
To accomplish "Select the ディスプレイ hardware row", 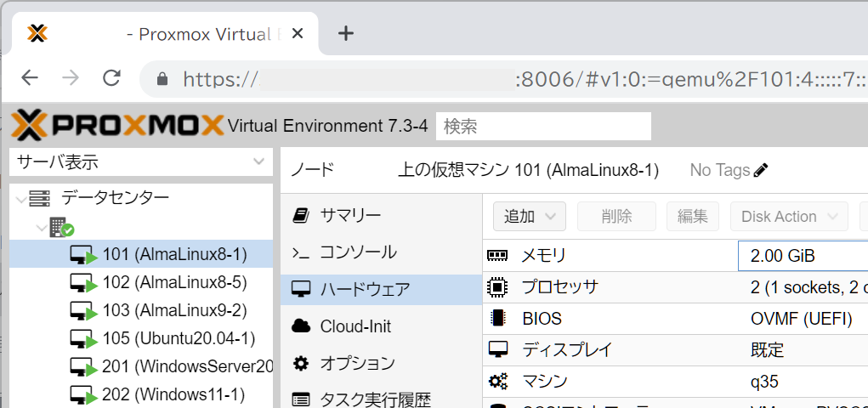I will point(675,350).
